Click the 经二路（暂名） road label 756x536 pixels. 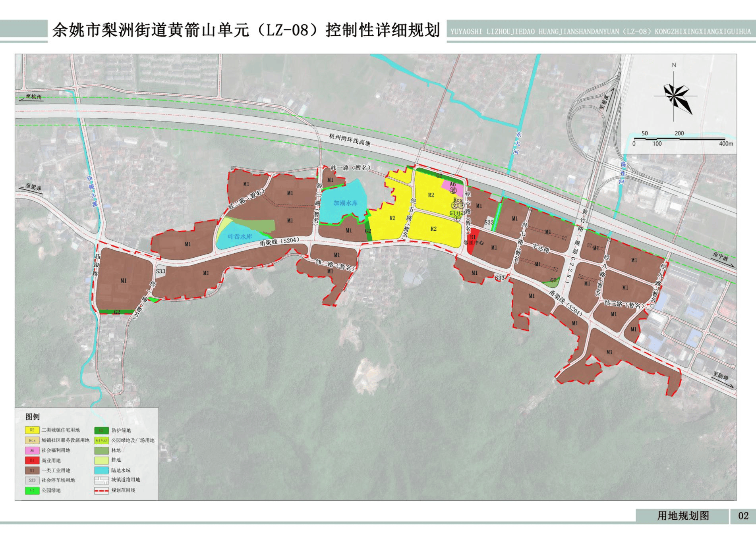246,200
